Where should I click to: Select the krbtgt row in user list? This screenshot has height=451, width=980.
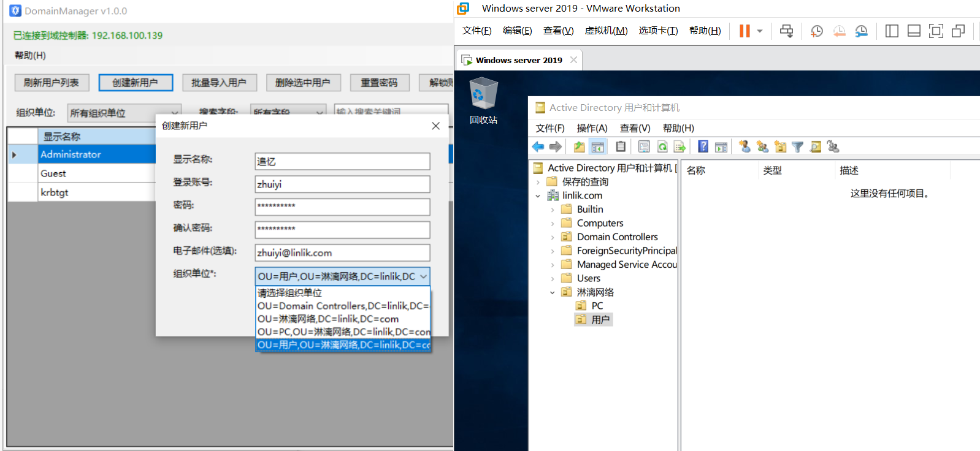pos(83,192)
